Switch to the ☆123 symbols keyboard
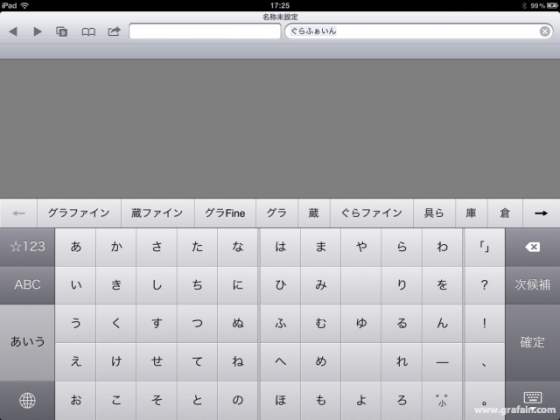Viewport: 560px width, 420px height. [x=28, y=247]
